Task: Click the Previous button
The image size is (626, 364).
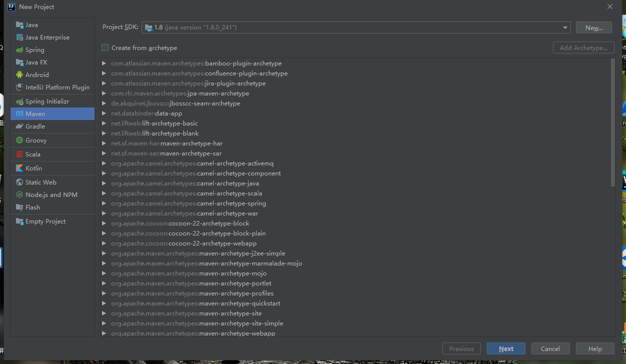Action: pyautogui.click(x=461, y=348)
